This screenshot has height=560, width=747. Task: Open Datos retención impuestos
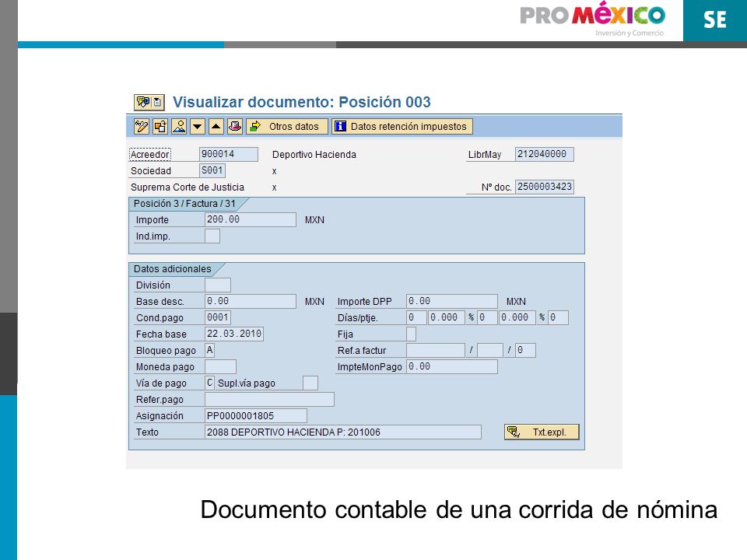point(402,126)
